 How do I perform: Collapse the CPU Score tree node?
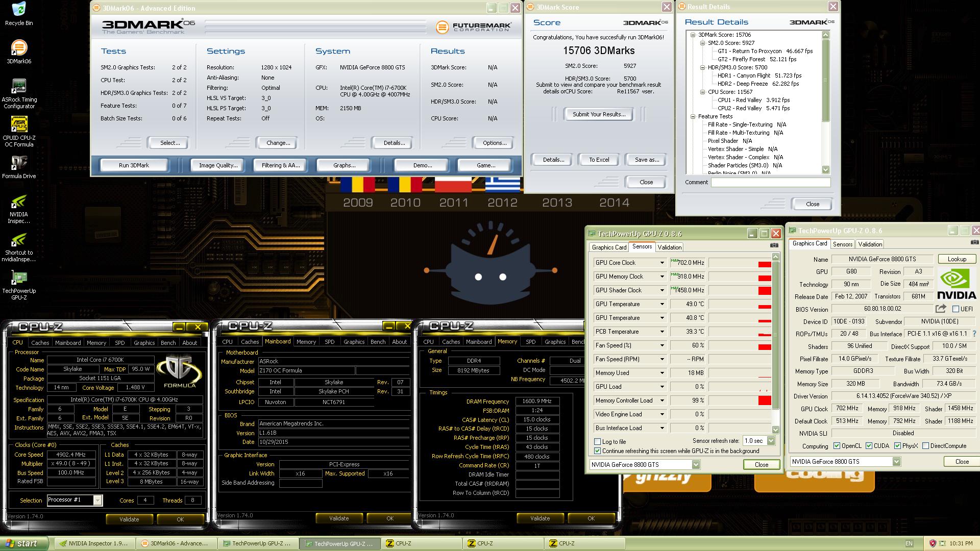(x=702, y=92)
